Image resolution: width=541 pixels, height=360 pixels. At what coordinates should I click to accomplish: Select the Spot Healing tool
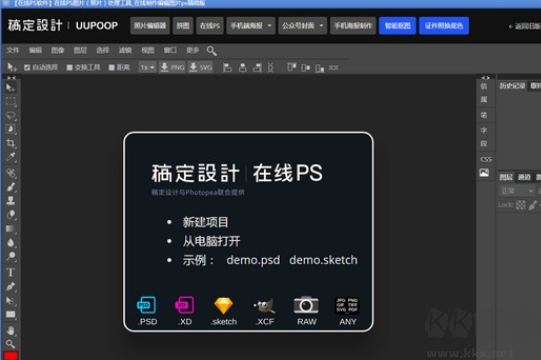pyautogui.click(x=10, y=173)
